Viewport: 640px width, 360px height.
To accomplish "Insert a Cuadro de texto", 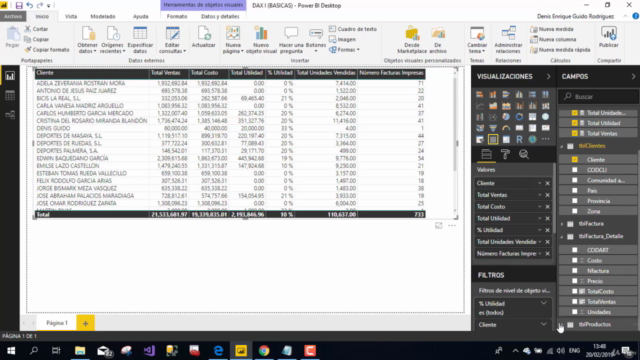I will [x=353, y=29].
